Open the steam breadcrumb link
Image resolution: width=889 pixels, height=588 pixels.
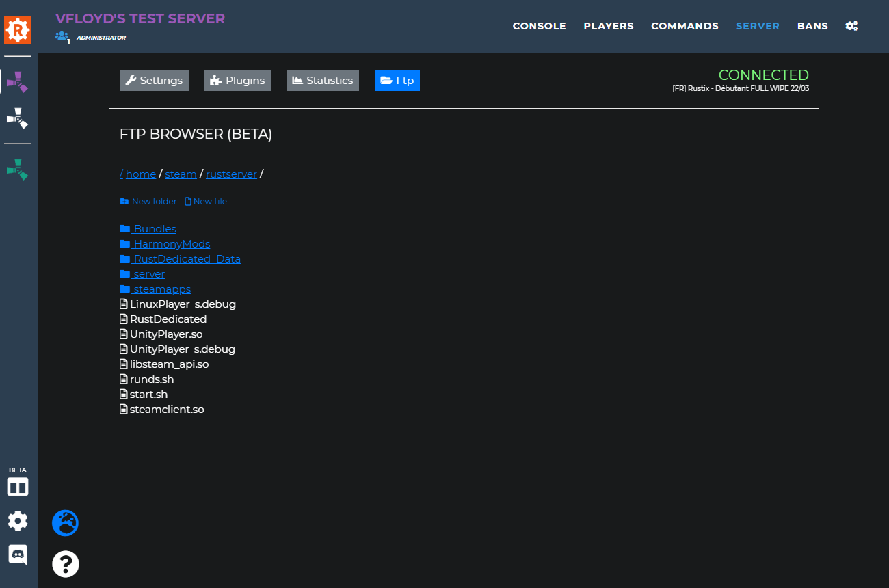click(x=181, y=174)
